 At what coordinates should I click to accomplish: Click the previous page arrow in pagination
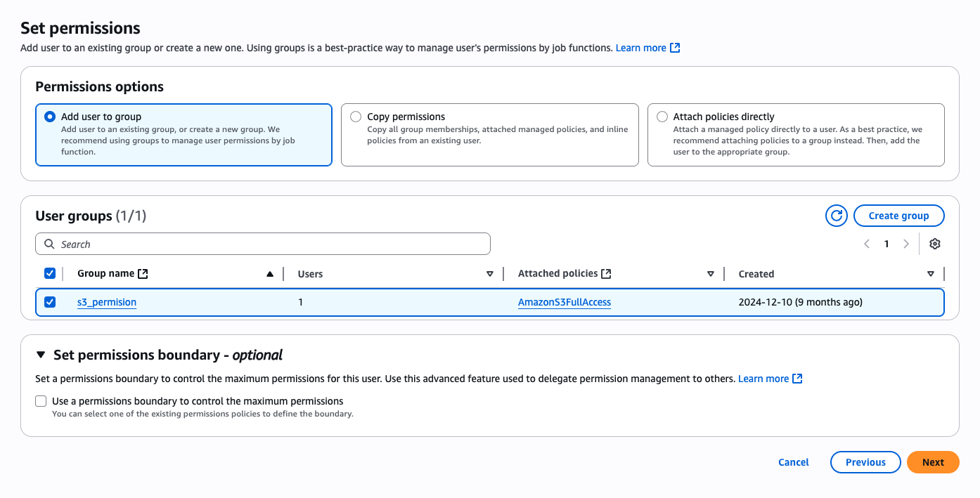click(867, 244)
